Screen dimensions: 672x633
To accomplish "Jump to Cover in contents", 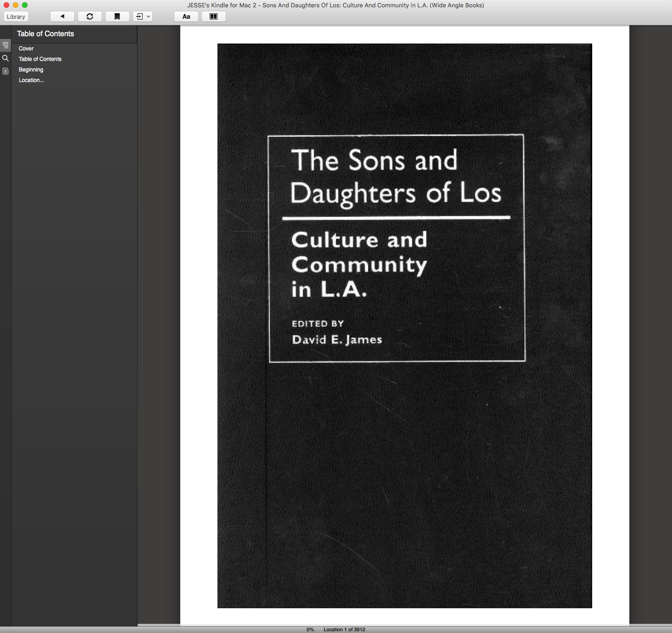I will click(26, 49).
